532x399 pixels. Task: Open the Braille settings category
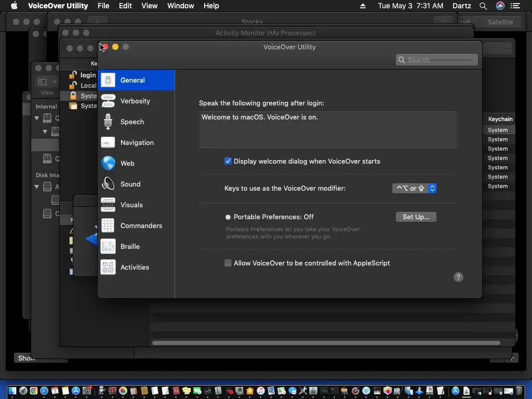[136, 246]
